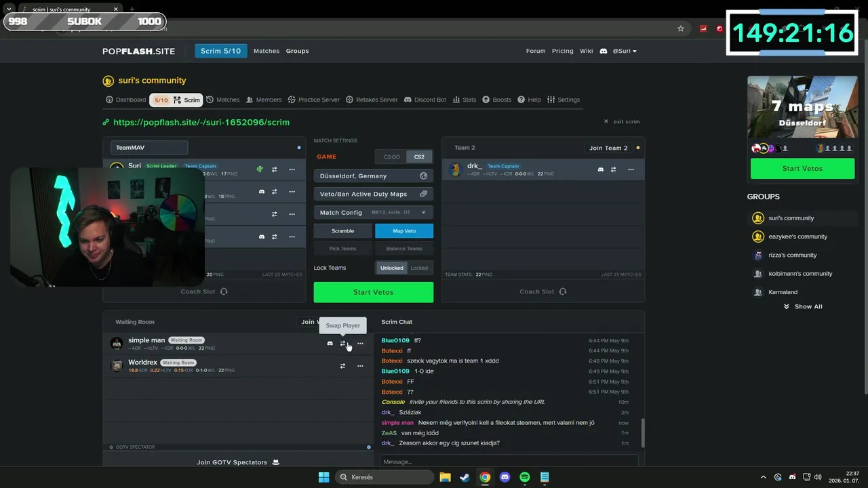Viewport: 868px width, 488px height.
Task: Click the Discord icon in top navigation
Action: tap(603, 51)
